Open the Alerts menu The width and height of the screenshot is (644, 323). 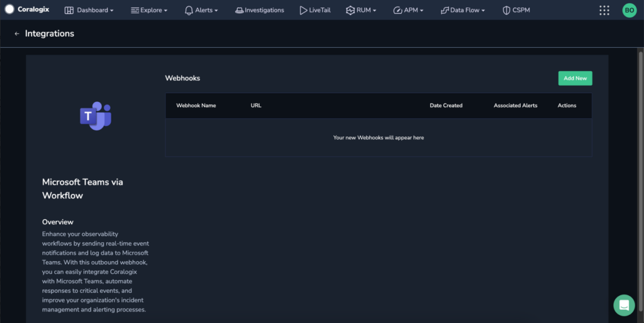[204, 10]
